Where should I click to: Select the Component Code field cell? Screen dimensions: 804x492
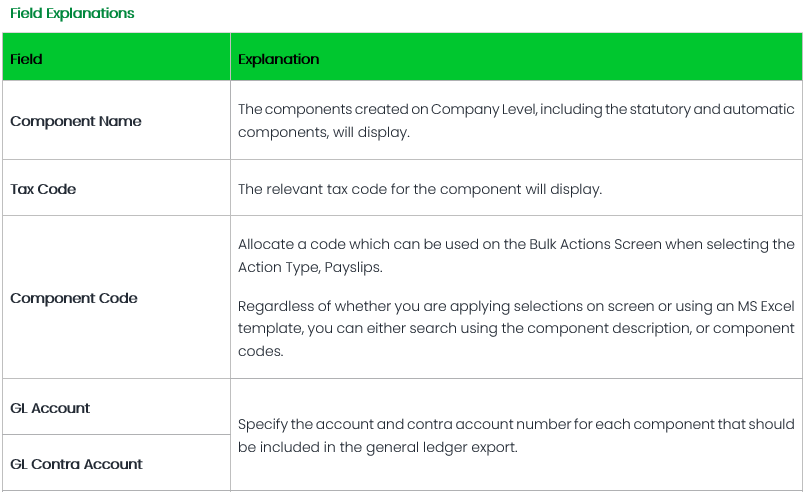[x=74, y=298]
